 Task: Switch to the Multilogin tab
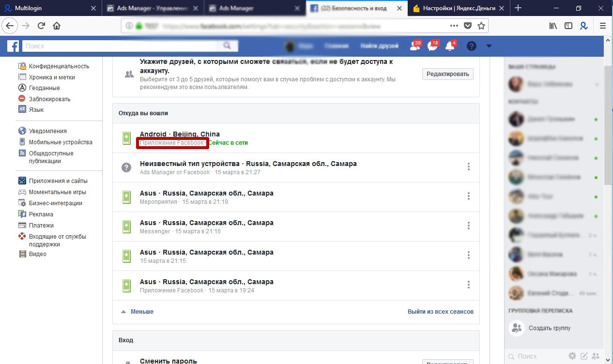(x=51, y=8)
